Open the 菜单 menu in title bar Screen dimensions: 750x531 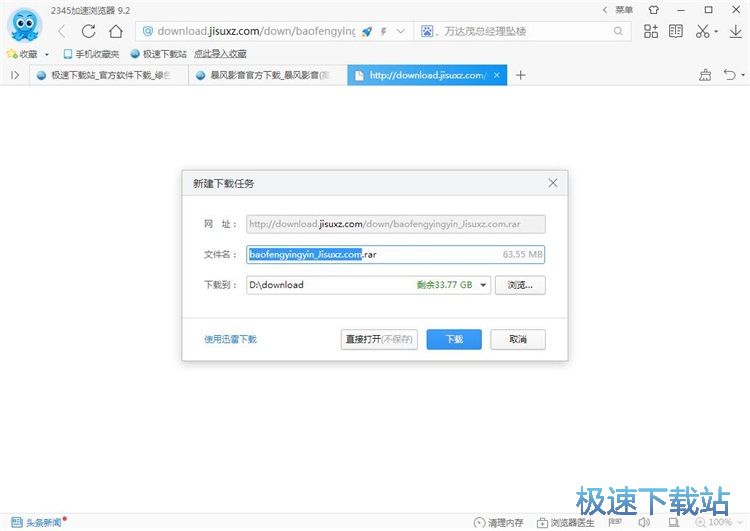tap(624, 10)
